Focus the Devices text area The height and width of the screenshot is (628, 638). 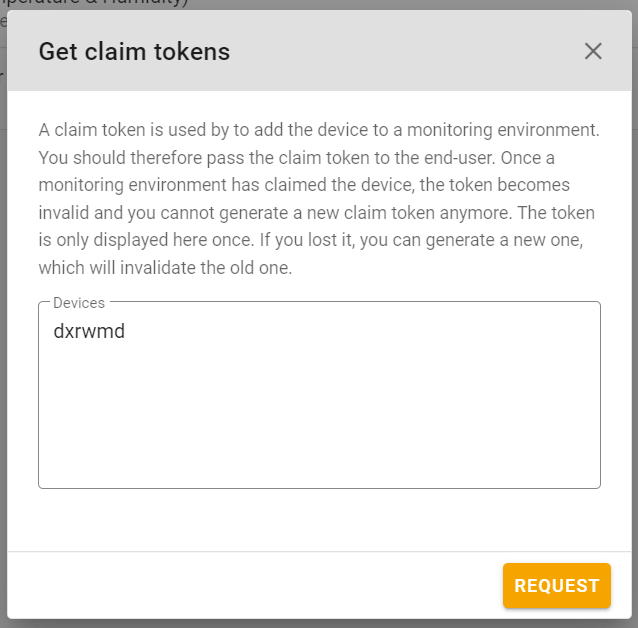coord(319,395)
